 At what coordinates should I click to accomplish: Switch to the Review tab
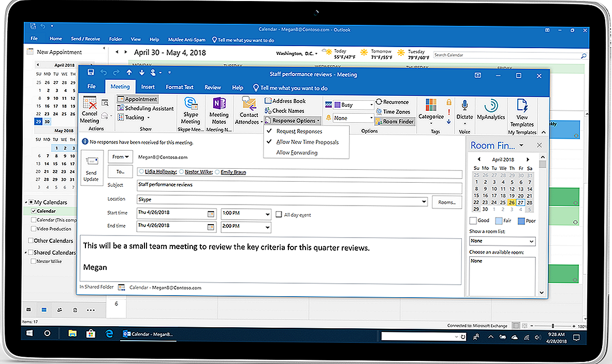(x=213, y=88)
